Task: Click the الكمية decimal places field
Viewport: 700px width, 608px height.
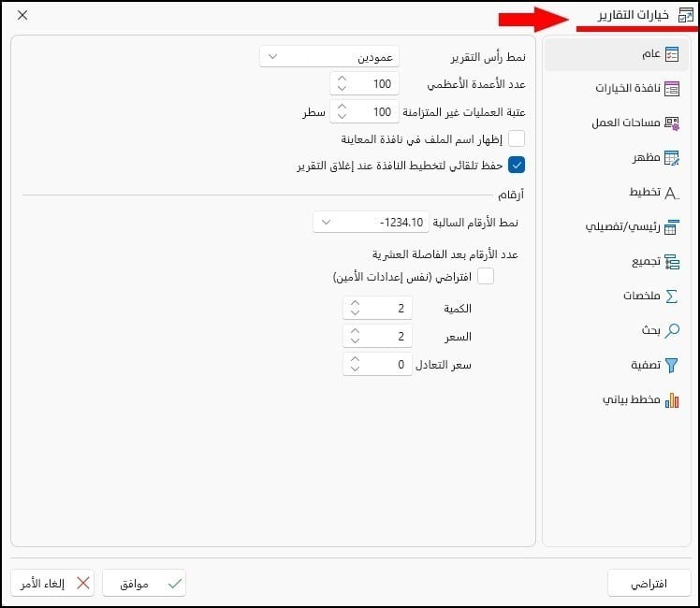Action: [377, 308]
